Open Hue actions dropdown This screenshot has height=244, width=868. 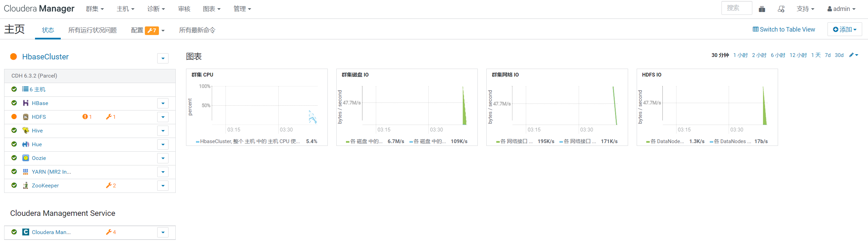tap(163, 144)
